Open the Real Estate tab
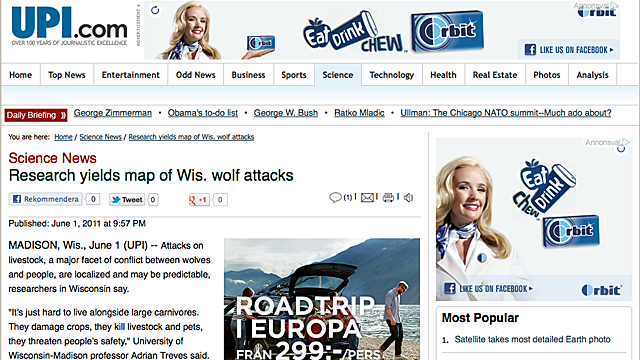Screen dimensions: 640x360 coord(495,75)
